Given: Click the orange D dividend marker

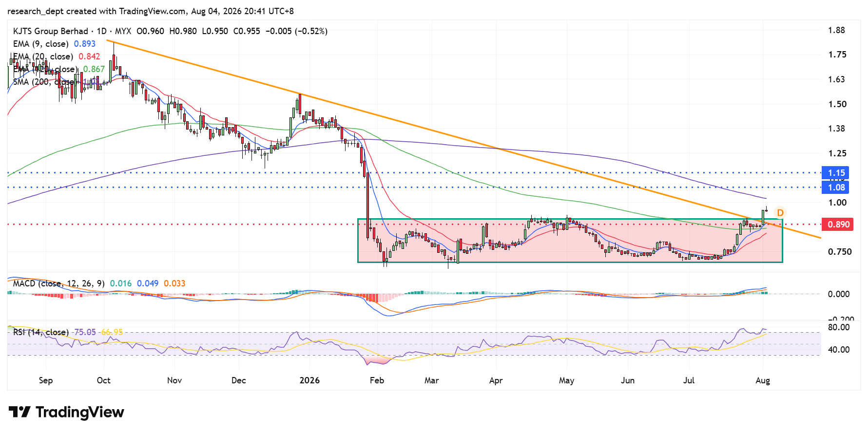Looking at the screenshot, I should tap(780, 213).
